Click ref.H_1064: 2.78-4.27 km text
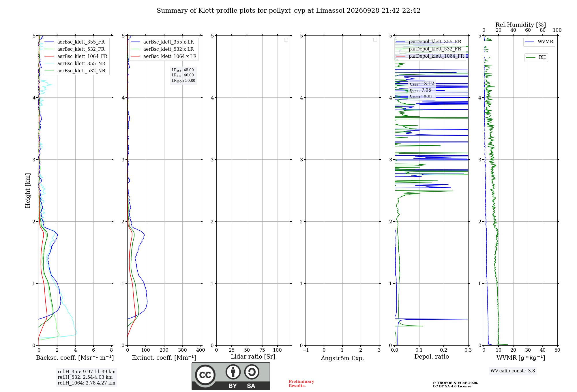Viewport: 577px width, 392px height. pyautogui.click(x=87, y=383)
